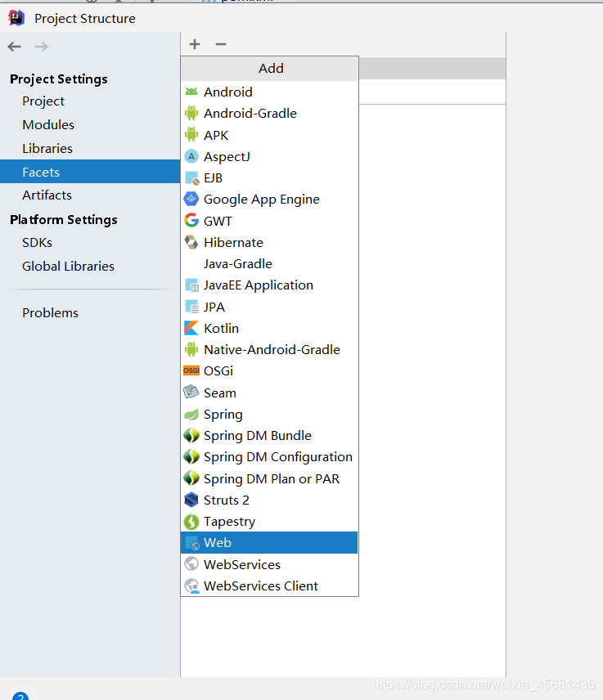Viewport: 603px width, 700px height.
Task: Choose Kotlin facet
Action: pos(269,328)
